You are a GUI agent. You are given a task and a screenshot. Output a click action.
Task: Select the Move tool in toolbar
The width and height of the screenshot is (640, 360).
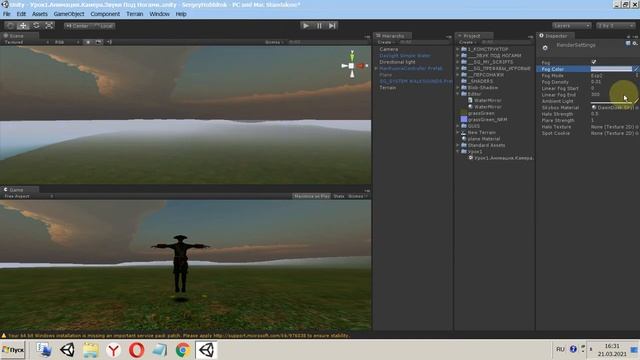pos(23,26)
